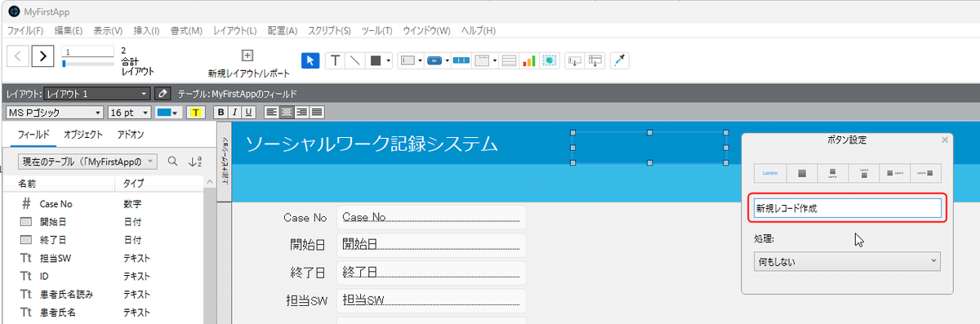The image size is (980, 324).
Task: Open the 挿入(I) menu
Action: pos(146,31)
